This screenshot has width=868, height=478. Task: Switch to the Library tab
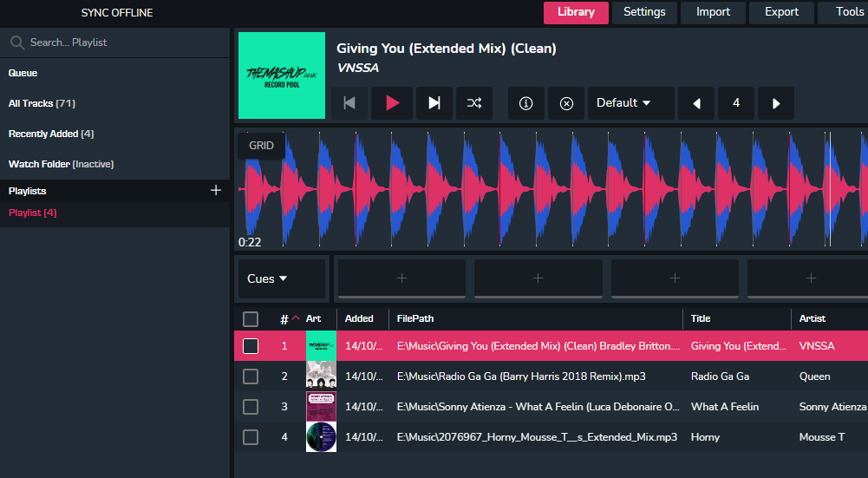pos(576,12)
